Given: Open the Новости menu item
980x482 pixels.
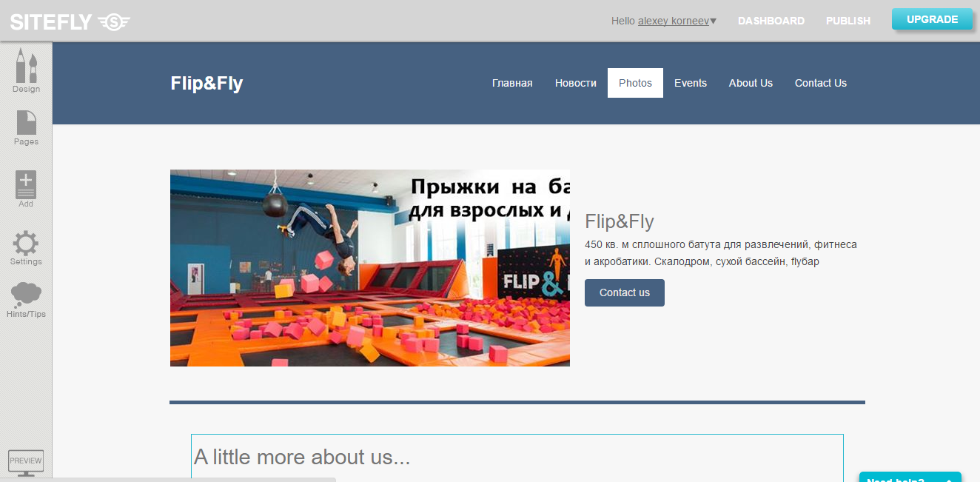Looking at the screenshot, I should click(576, 83).
